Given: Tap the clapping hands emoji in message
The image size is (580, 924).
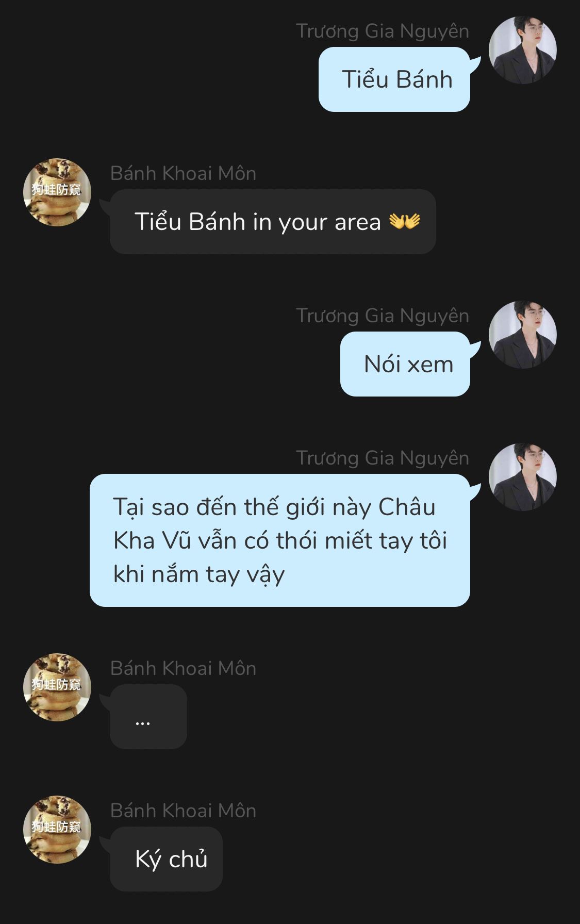Looking at the screenshot, I should coord(405,221).
